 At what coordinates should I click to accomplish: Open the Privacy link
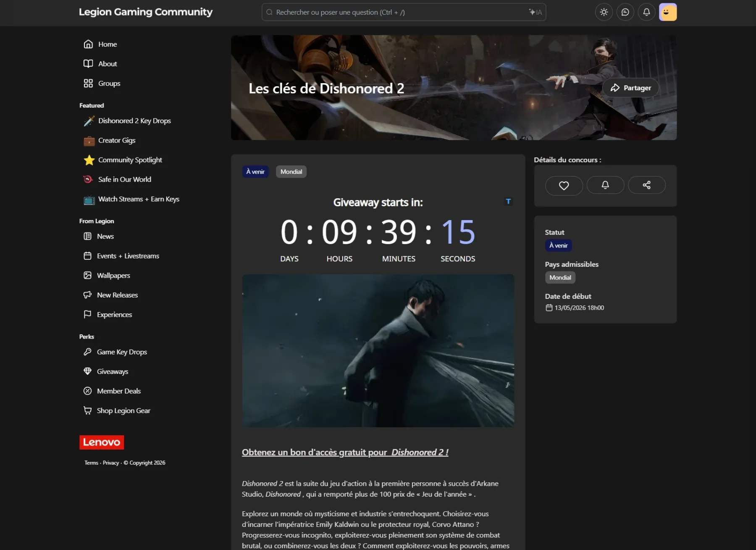(111, 463)
